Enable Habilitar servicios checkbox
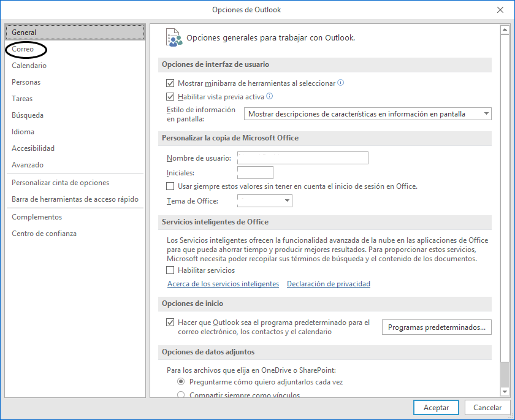Viewport: 515px width, 420px height. (170, 270)
